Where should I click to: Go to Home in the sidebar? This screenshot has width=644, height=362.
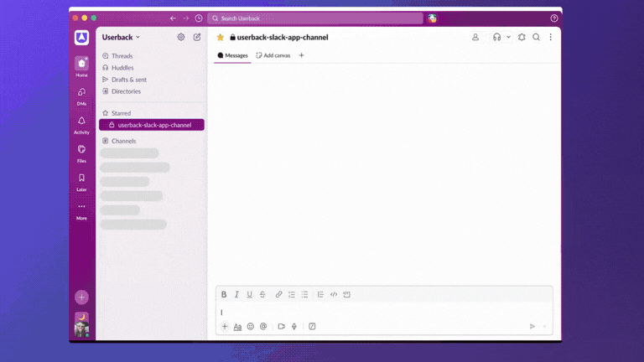(81, 67)
